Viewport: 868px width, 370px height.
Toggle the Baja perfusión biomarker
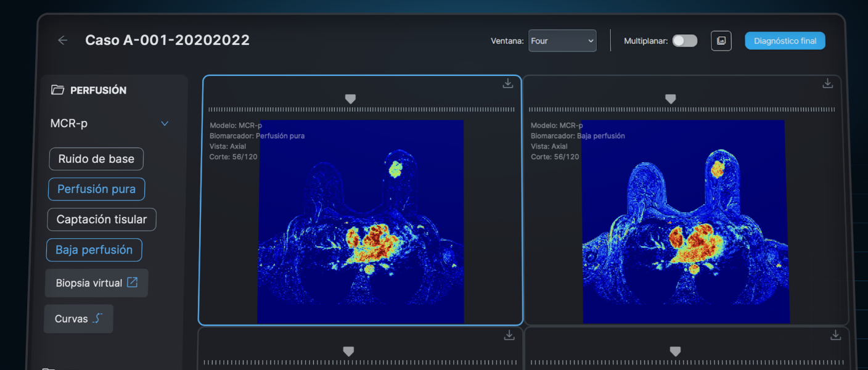pos(94,250)
